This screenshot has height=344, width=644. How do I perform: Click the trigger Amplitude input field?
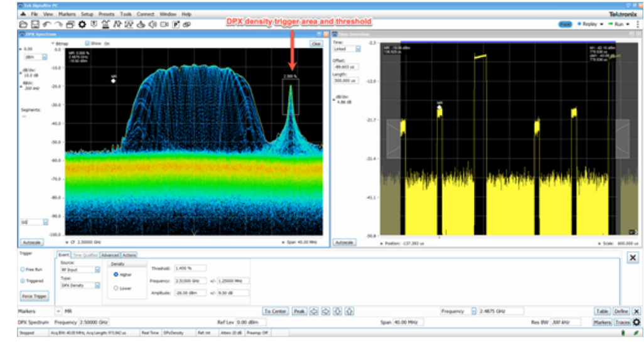click(190, 293)
